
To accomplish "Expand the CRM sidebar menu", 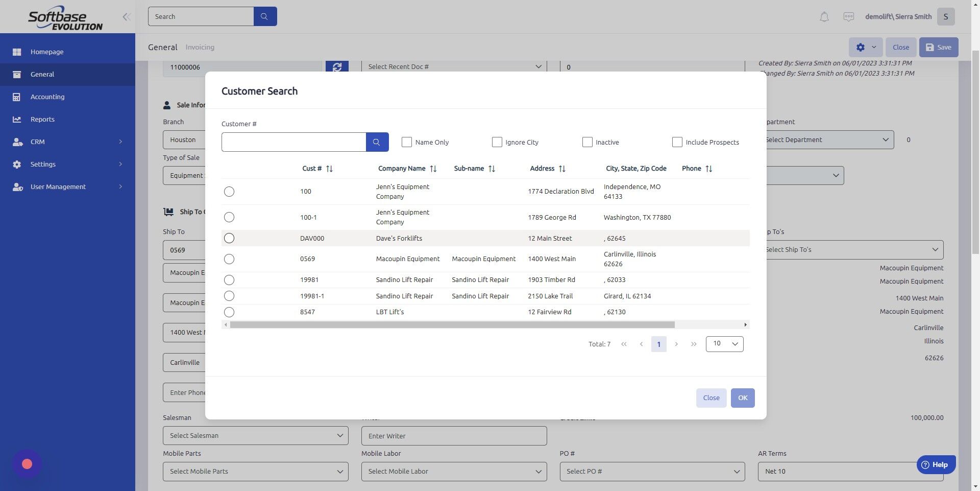I will [x=67, y=142].
